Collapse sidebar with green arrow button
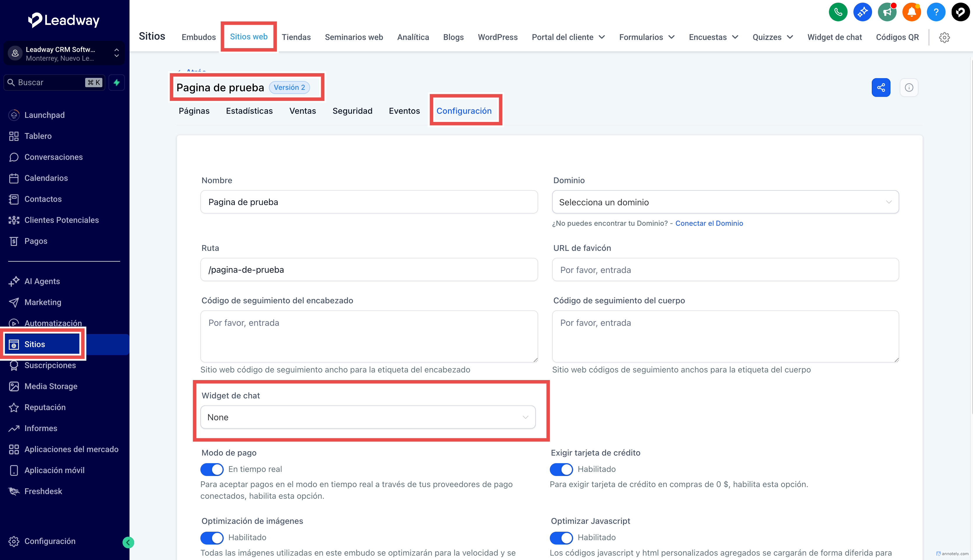This screenshot has width=973, height=560. pyautogui.click(x=128, y=542)
